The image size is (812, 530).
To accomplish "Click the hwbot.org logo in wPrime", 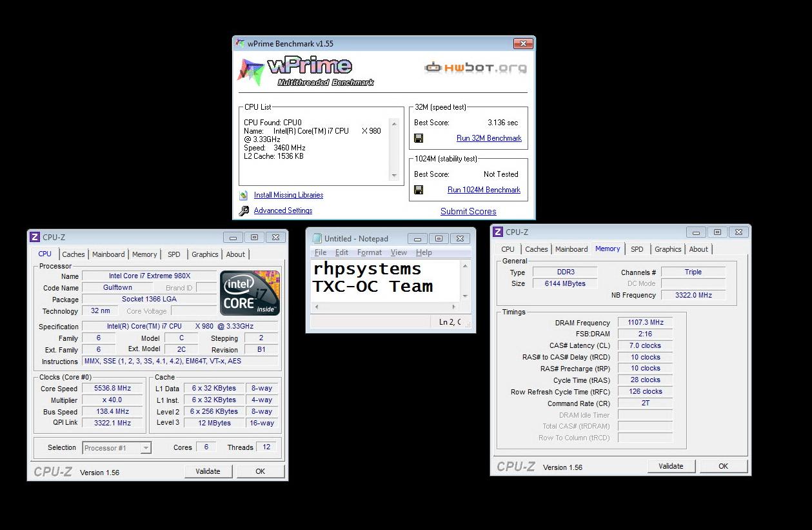I will coord(475,67).
